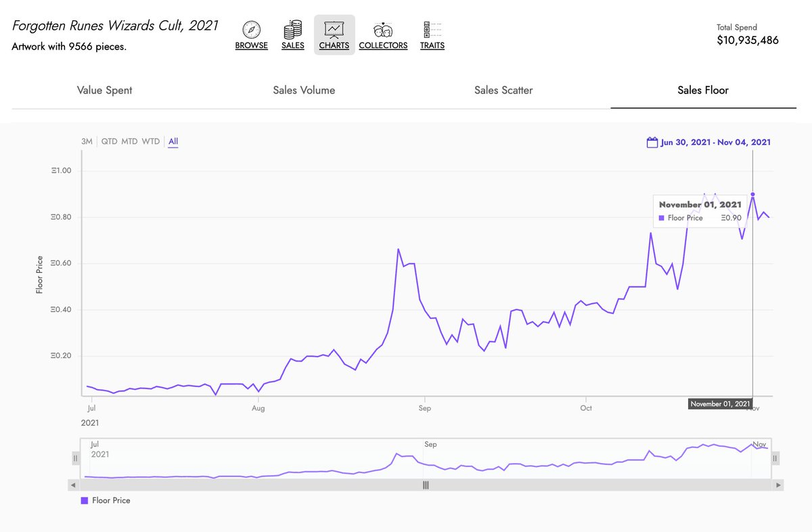Set the range to QTD
This screenshot has height=532, width=812.
(x=109, y=141)
